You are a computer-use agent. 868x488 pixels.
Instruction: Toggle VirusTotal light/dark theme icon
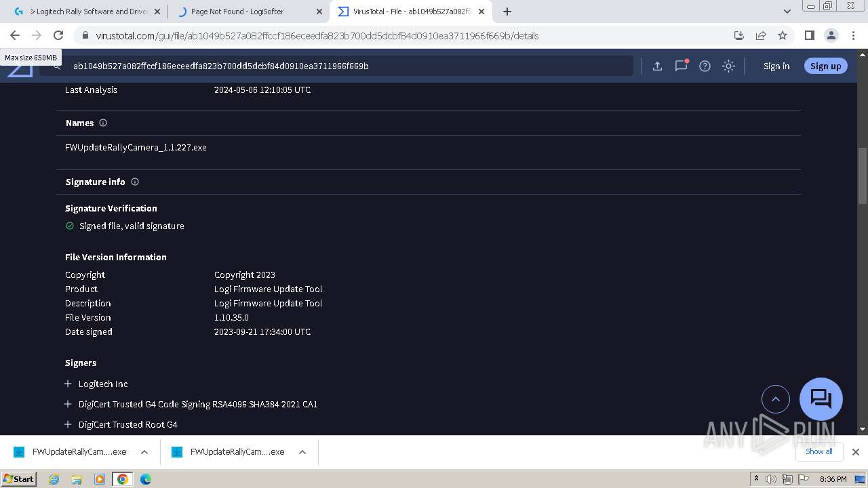pos(728,66)
